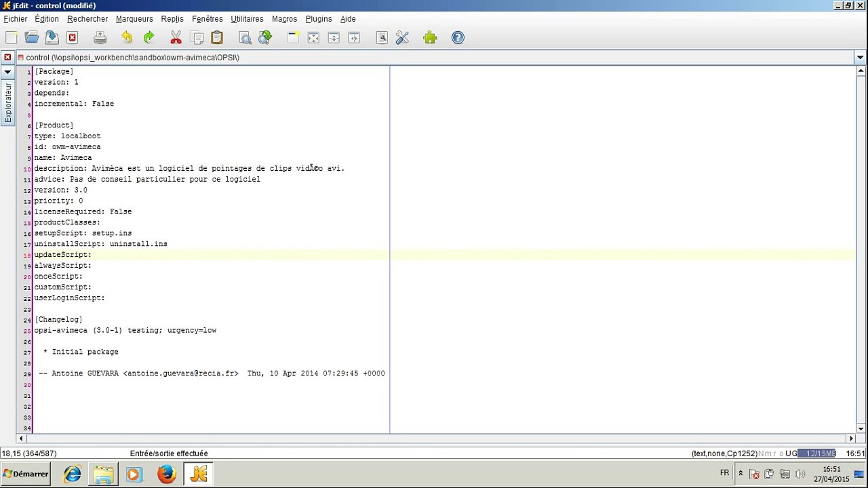Click the '[Changelog]' section header

click(58, 320)
